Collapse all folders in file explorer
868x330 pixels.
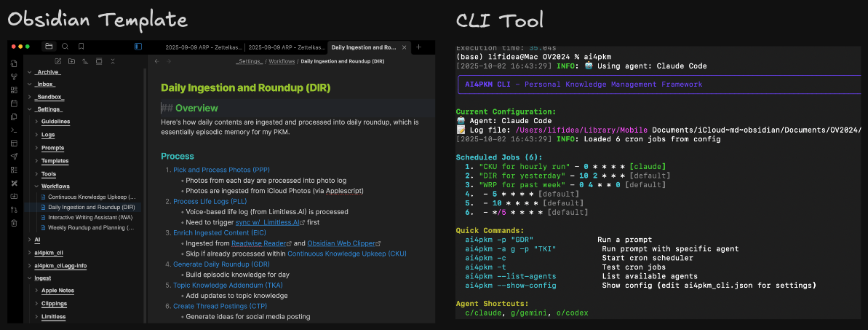point(112,61)
